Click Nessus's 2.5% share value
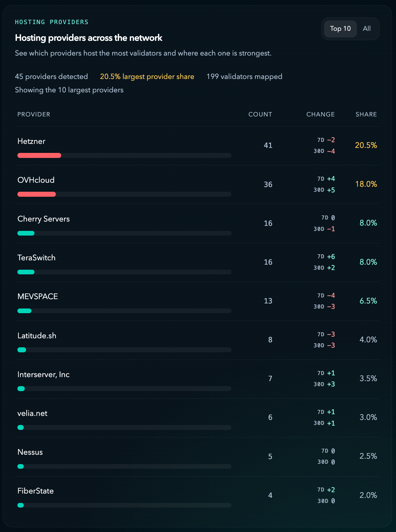396x532 pixels. (368, 456)
